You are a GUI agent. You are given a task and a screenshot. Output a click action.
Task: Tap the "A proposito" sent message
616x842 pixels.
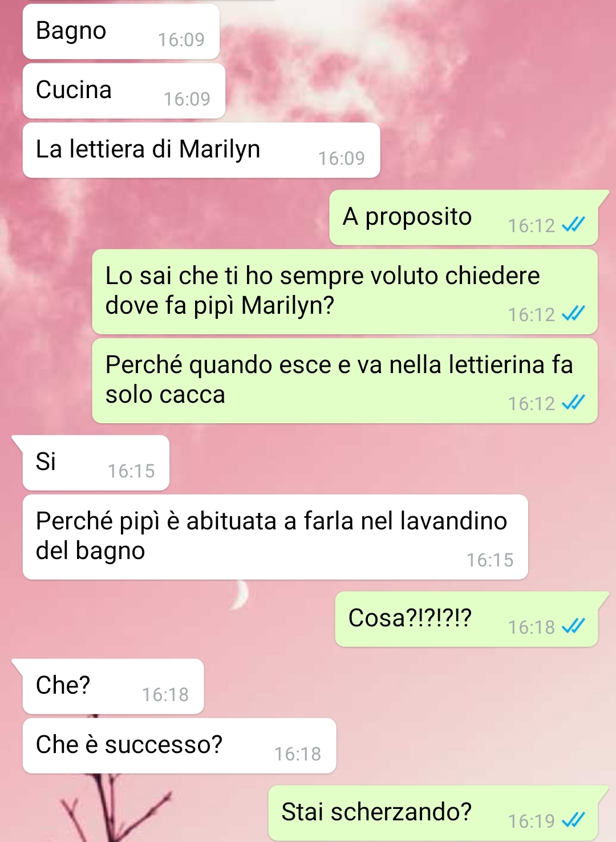click(464, 217)
